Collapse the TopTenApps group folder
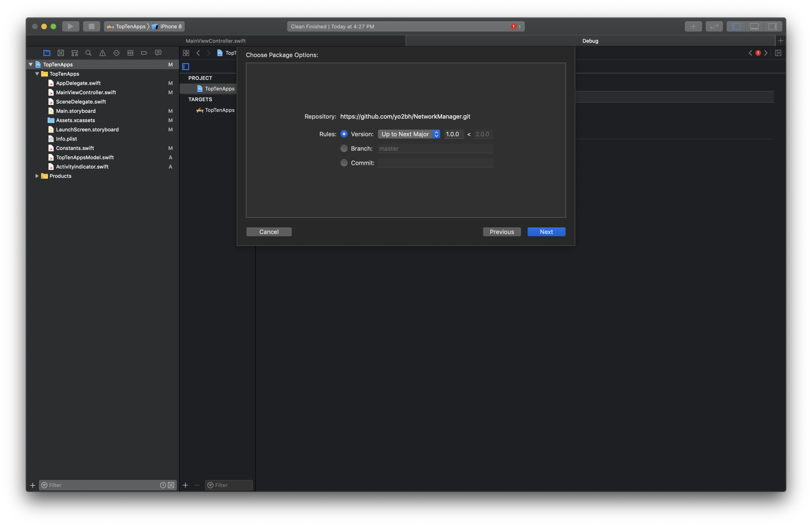The width and height of the screenshot is (812, 526). coord(37,74)
